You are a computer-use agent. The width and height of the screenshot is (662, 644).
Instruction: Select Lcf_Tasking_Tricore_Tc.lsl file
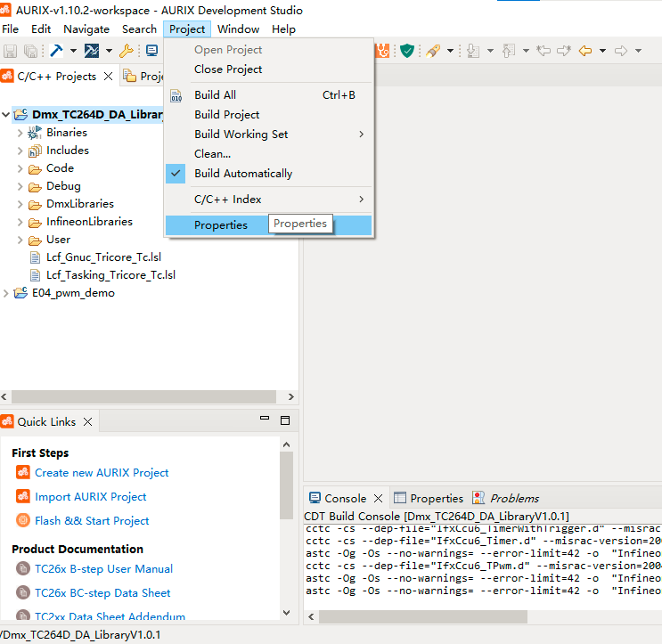110,275
